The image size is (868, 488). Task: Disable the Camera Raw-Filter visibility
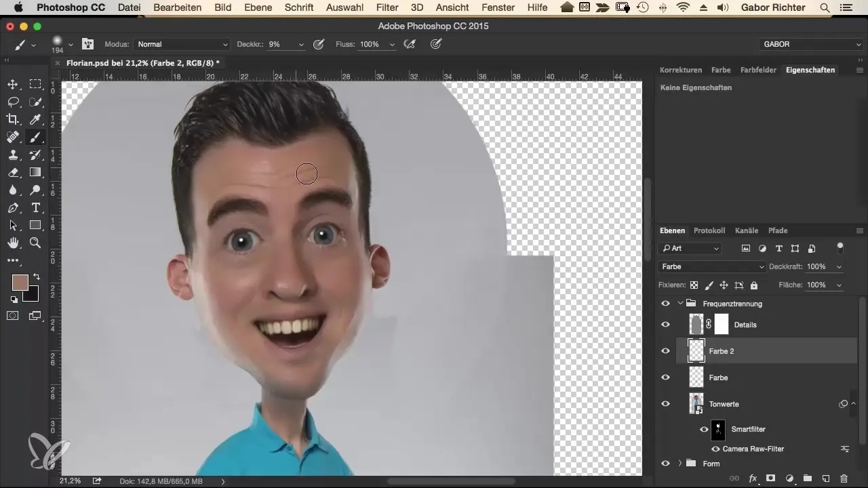(x=715, y=449)
